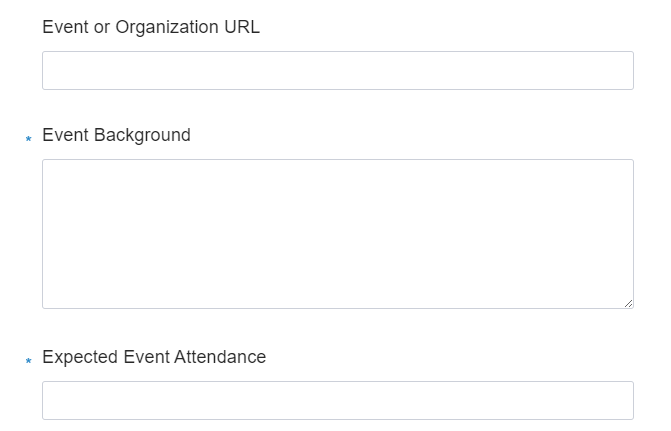Click the asterisk beside Event Background
The height and width of the screenshot is (431, 671).
point(29,139)
